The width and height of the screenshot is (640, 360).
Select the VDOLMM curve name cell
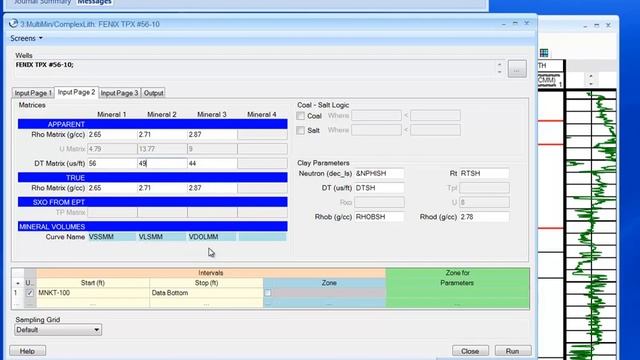point(212,237)
